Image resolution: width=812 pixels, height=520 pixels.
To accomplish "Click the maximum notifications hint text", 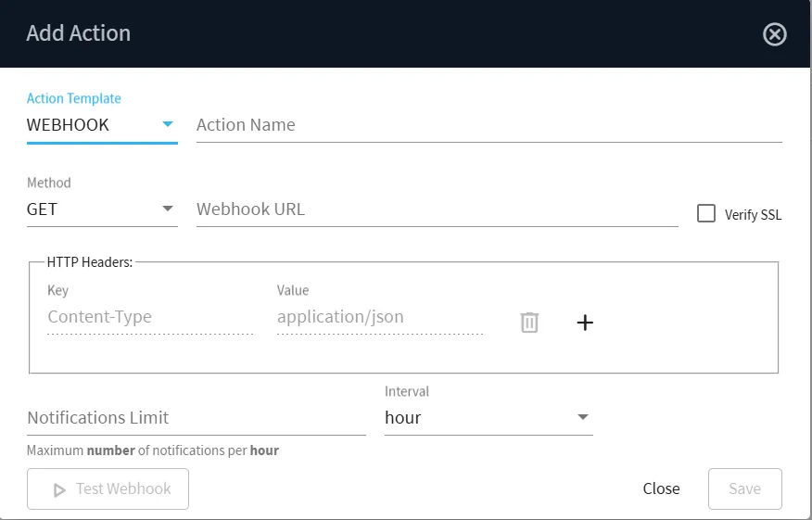I will coord(153,450).
